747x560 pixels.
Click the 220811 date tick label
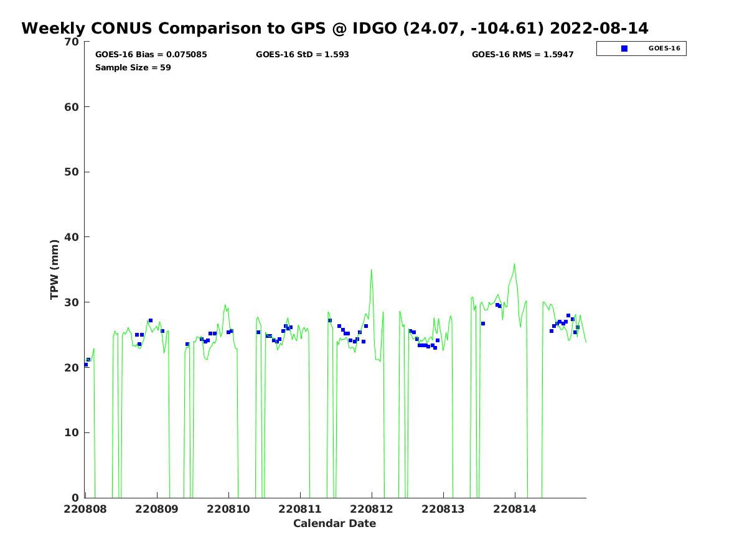point(300,509)
